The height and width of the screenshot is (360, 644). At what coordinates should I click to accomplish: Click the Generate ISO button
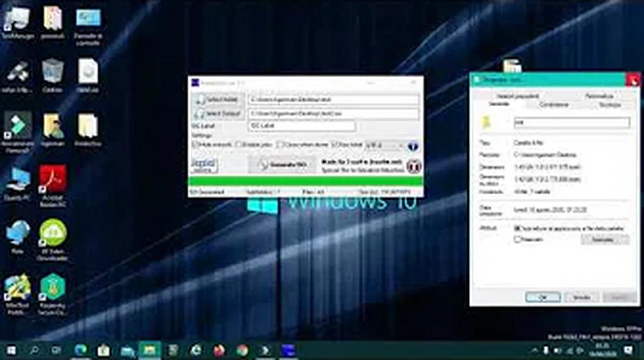(282, 165)
